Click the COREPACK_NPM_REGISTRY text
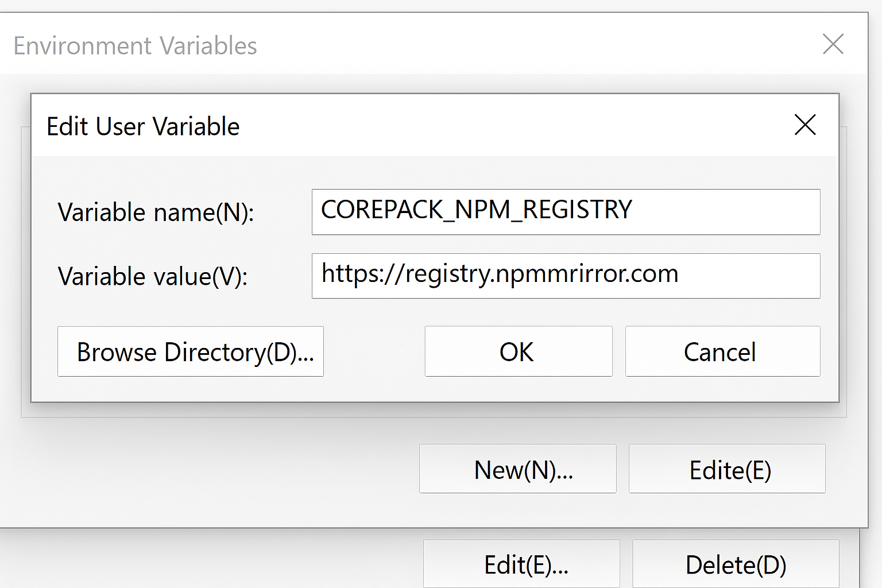Viewport: 882px width, 588px height. (476, 210)
